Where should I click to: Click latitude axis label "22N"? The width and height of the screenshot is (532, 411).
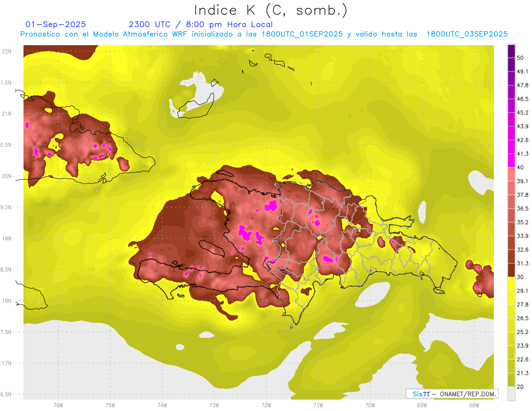8,51
